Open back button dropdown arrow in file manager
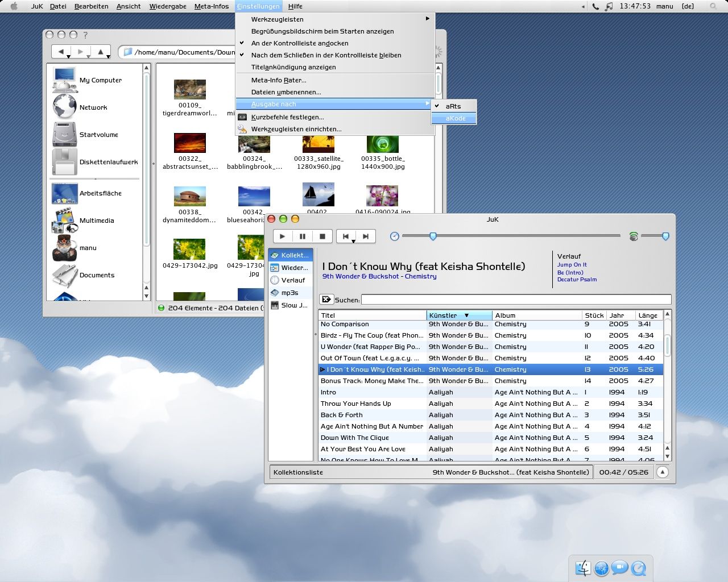Image resolution: width=728 pixels, height=582 pixels. 68,56
